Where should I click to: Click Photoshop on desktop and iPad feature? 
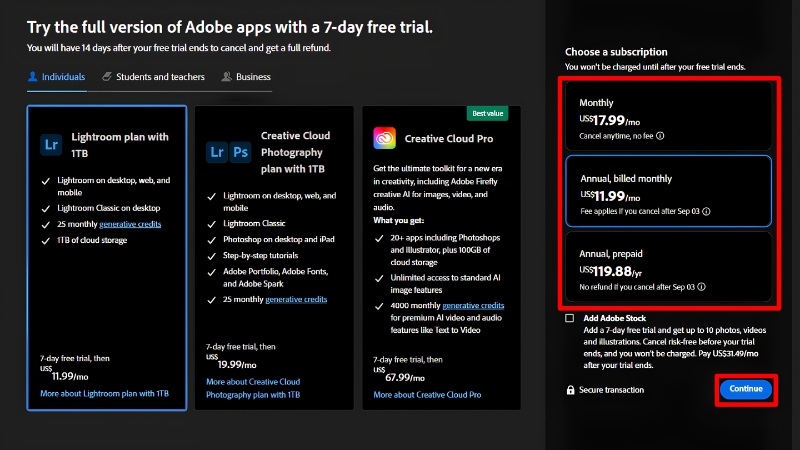click(279, 239)
